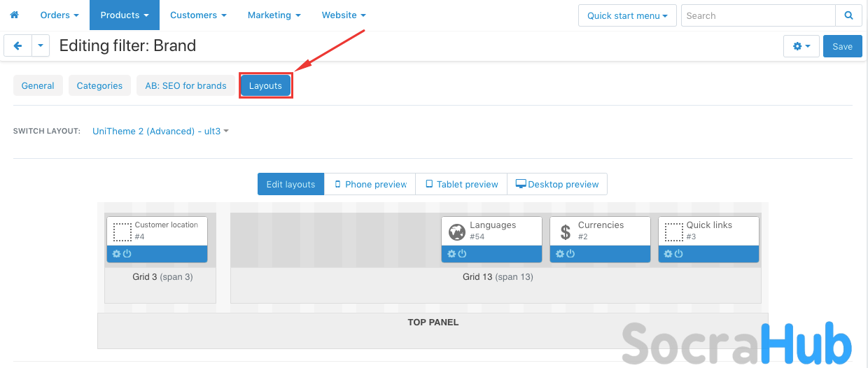Open settings gear of Currencies block

(x=560, y=254)
